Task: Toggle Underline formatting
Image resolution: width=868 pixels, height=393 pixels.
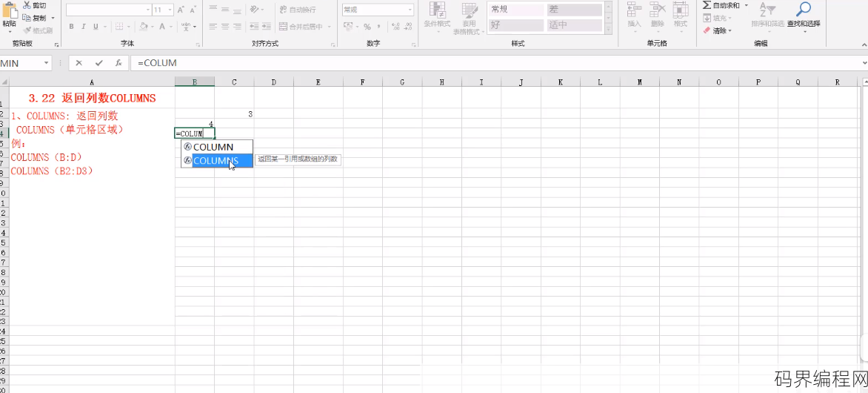Action: point(96,27)
